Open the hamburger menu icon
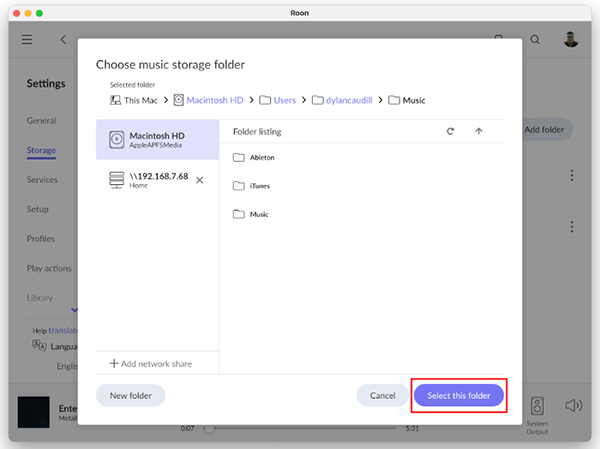Viewport: 600px width, 449px height. (x=27, y=40)
